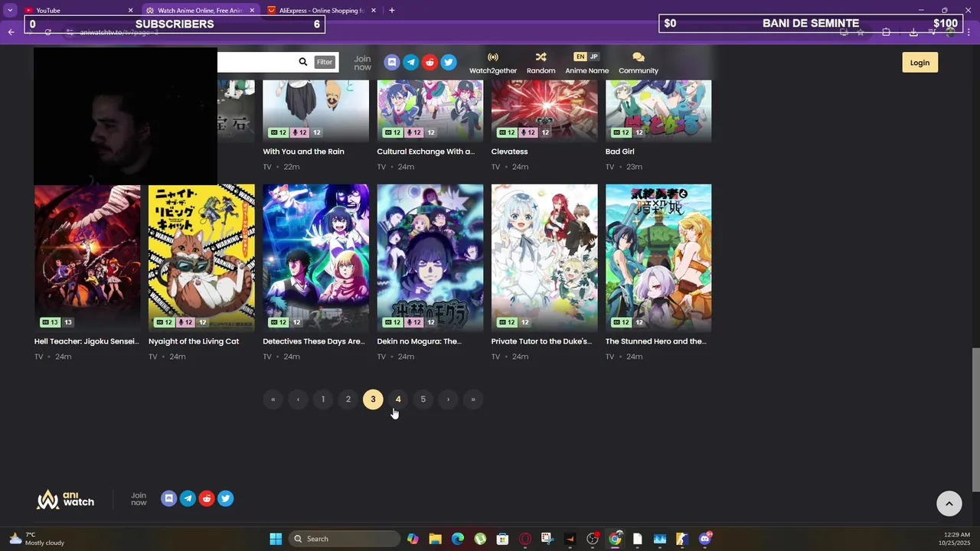Open uTorrent from the taskbar
This screenshot has height=551, width=980.
[480, 539]
